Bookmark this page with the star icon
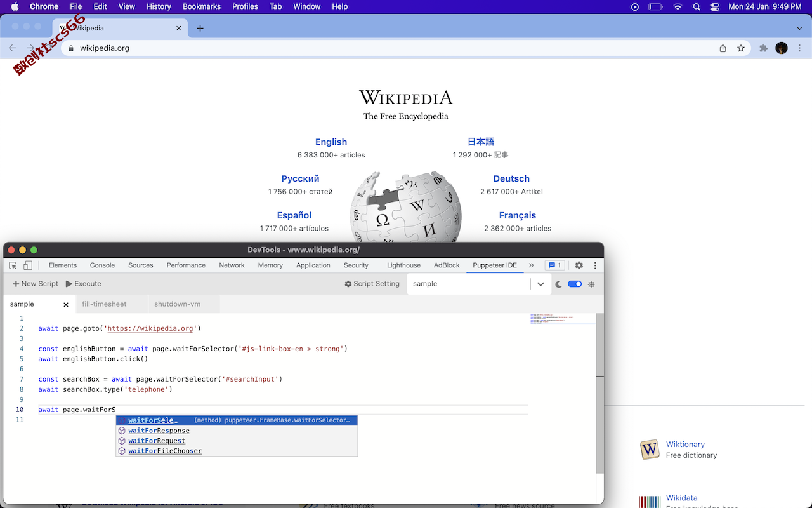Viewport: 812px width, 508px height. [x=740, y=48]
